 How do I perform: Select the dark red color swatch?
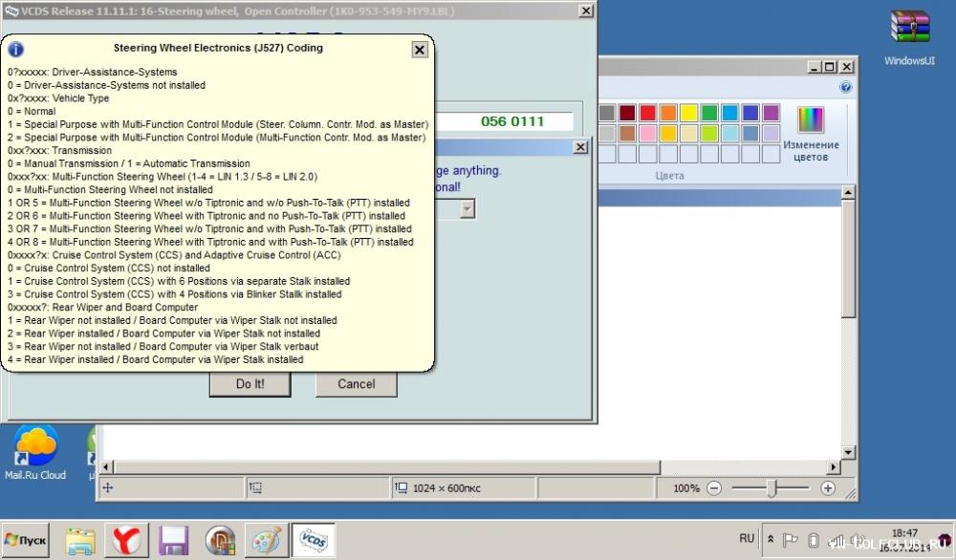tap(627, 113)
